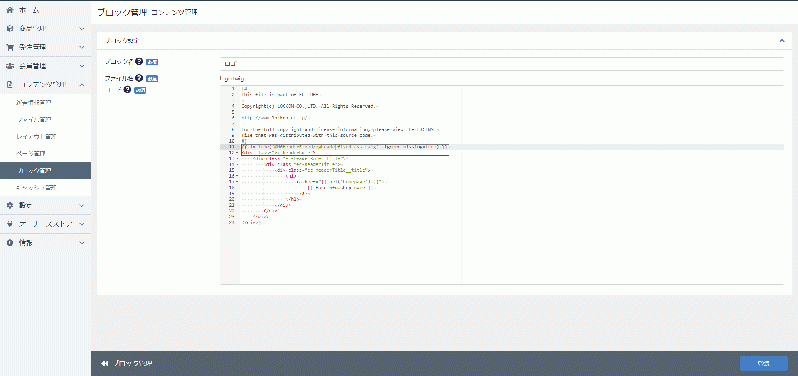Toggle code fold arrow at line 13
The width and height of the screenshot is (798, 376).
click(x=238, y=158)
